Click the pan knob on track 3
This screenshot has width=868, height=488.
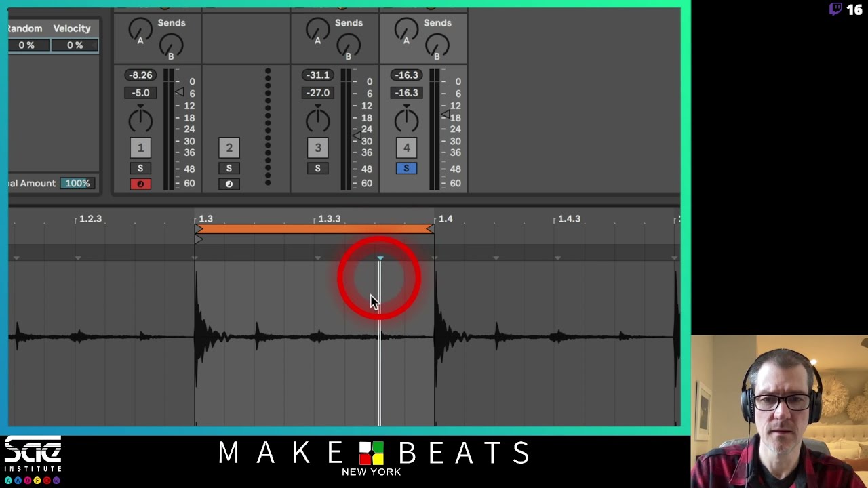[317, 120]
